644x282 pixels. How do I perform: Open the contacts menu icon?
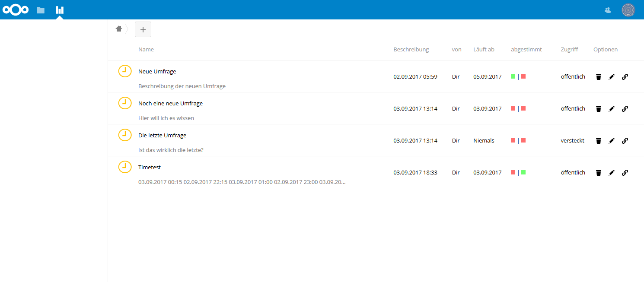[x=608, y=10]
